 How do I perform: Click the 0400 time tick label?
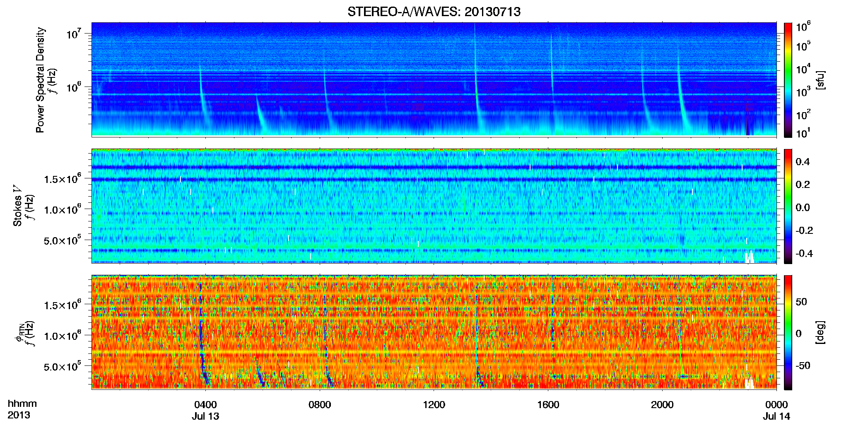[x=205, y=405]
